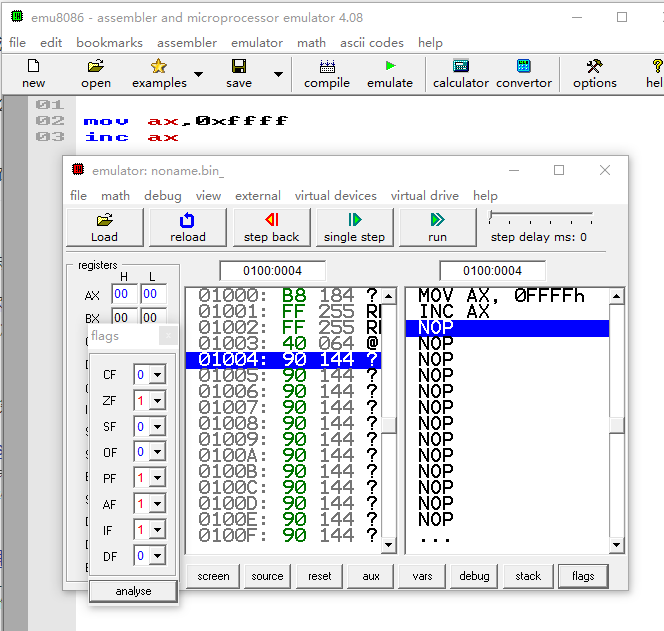
Task: Click the source button
Action: (267, 576)
